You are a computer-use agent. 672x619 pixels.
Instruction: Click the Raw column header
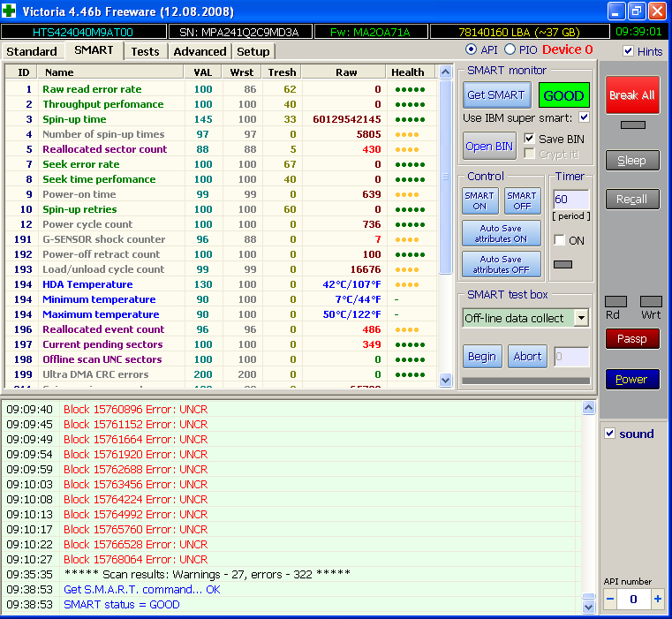[x=344, y=72]
